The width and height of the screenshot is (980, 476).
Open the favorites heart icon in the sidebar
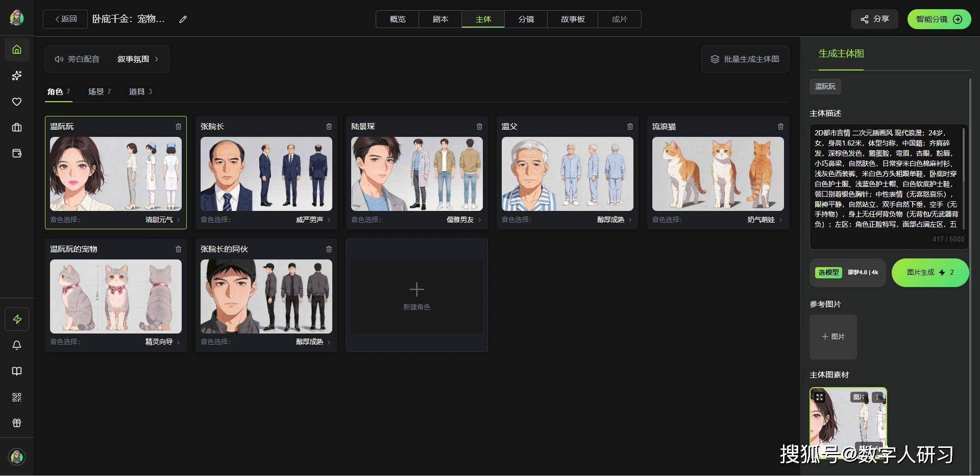[17, 102]
